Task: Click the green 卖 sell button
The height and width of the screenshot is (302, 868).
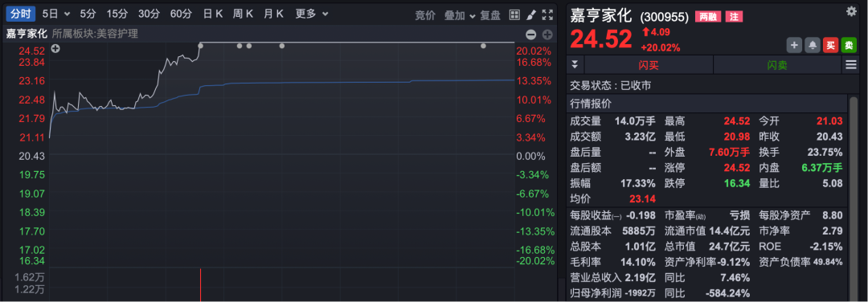Action: pyautogui.click(x=849, y=45)
